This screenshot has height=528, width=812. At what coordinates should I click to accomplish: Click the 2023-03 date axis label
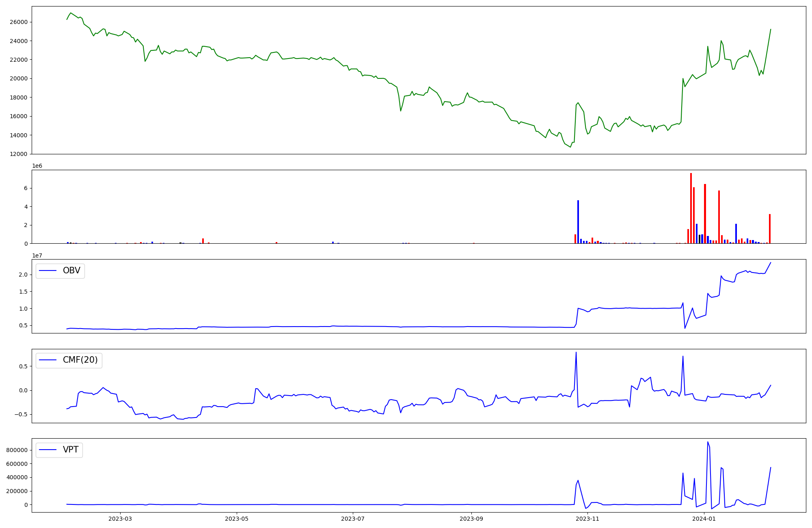coord(120,519)
